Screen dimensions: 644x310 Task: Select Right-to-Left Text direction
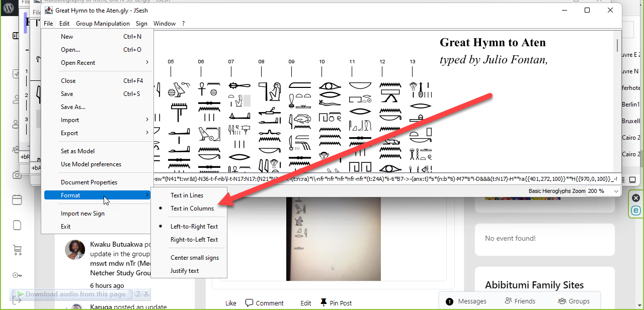(x=194, y=240)
